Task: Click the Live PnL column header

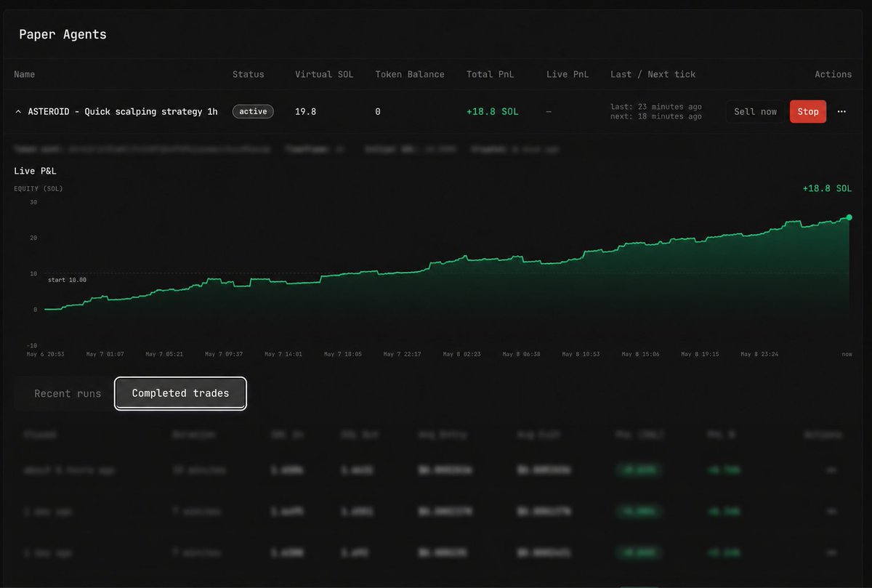Action: coord(568,74)
